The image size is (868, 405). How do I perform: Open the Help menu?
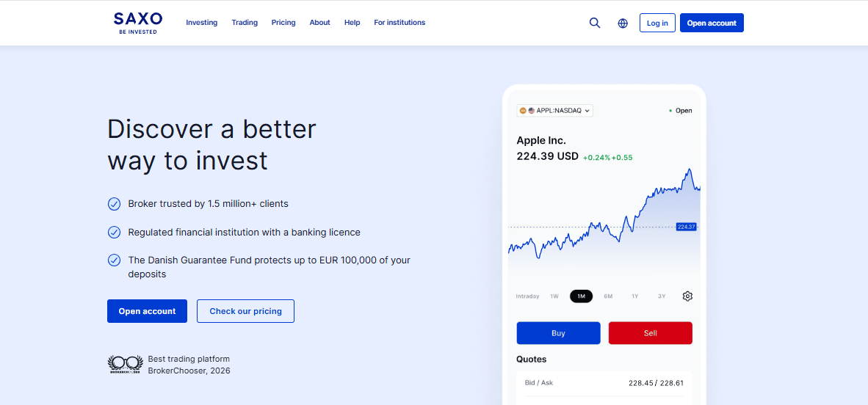(x=352, y=23)
